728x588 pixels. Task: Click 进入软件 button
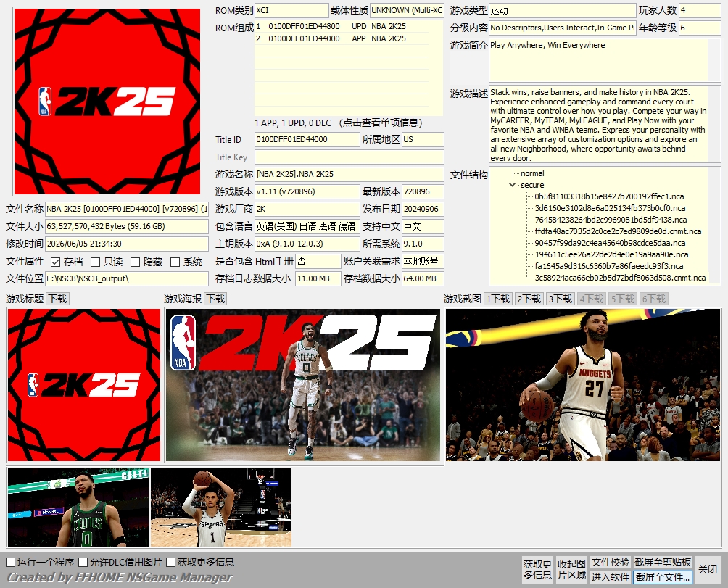coord(610,577)
